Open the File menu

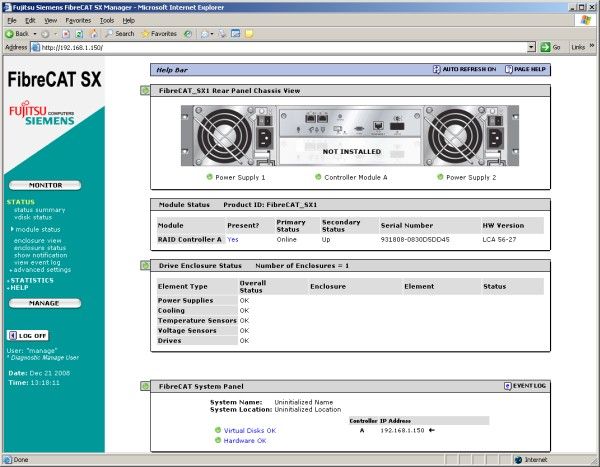tap(11, 20)
